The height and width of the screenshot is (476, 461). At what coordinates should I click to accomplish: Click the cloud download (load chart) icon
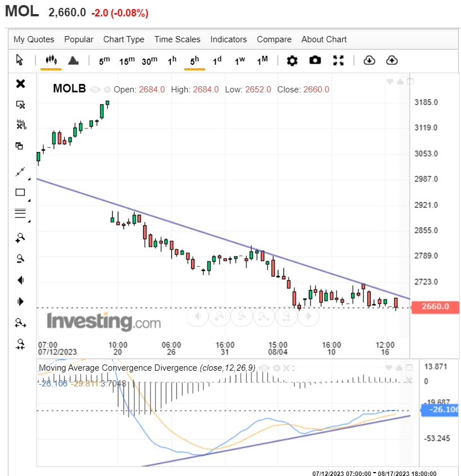(x=369, y=61)
